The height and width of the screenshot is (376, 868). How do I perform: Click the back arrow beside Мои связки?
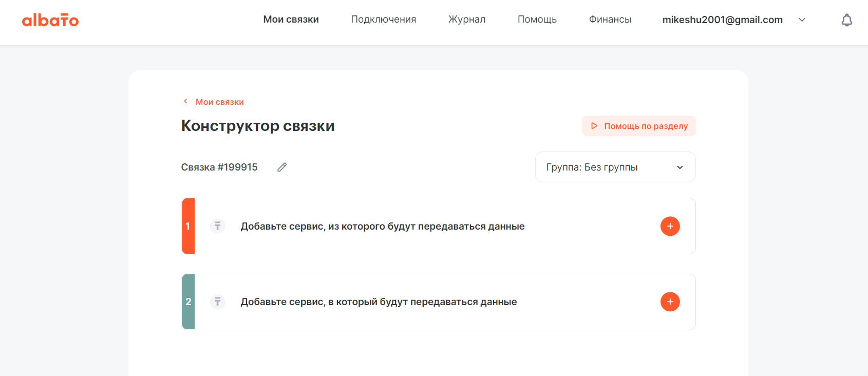[x=185, y=101]
